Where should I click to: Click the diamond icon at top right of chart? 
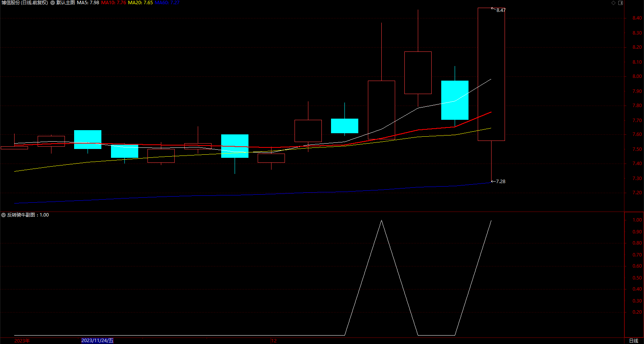[614, 3]
